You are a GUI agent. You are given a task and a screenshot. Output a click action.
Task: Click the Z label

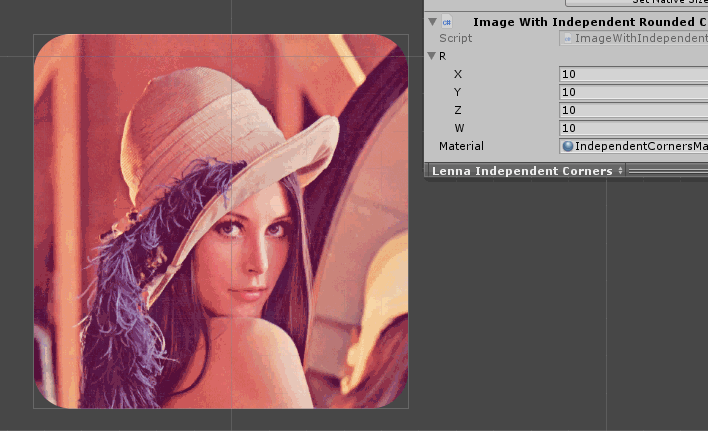point(458,110)
